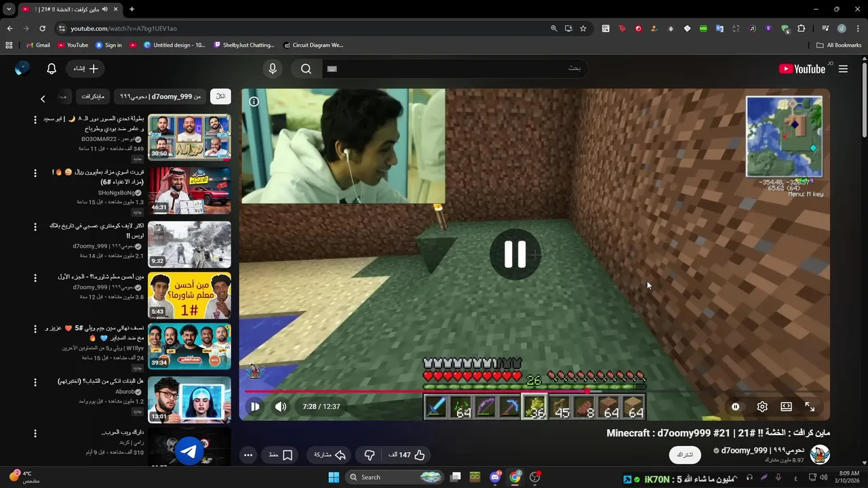Image resolution: width=868 pixels, height=488 pixels.
Task: Install app icon in address bar
Action: 568,28
